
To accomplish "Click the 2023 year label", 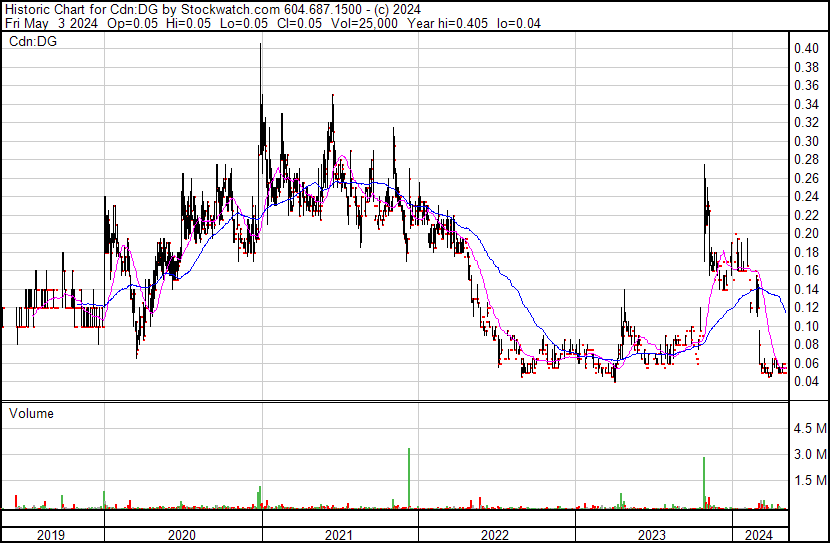I will tap(652, 535).
